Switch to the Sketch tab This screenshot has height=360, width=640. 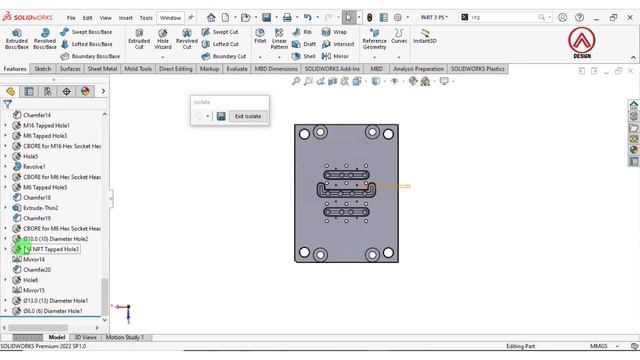[43, 69]
